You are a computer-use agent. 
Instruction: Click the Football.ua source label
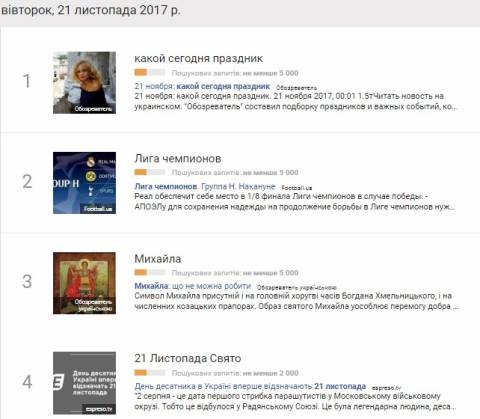(x=297, y=188)
